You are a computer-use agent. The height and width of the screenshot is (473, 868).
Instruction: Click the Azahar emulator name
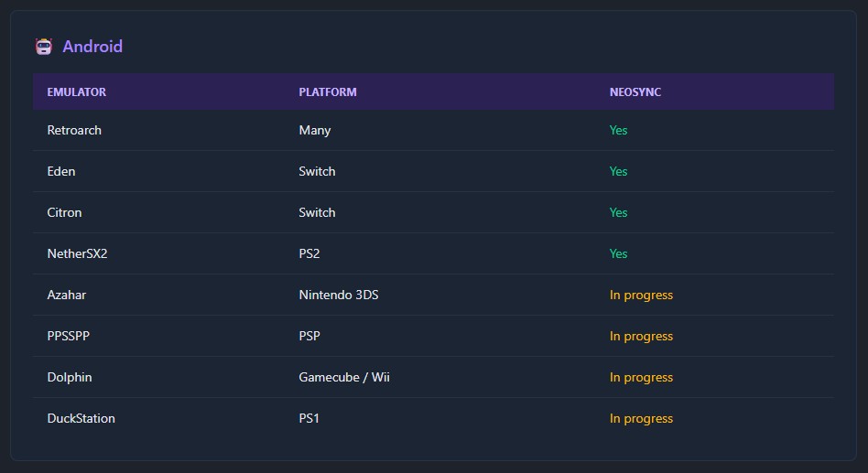tap(67, 295)
